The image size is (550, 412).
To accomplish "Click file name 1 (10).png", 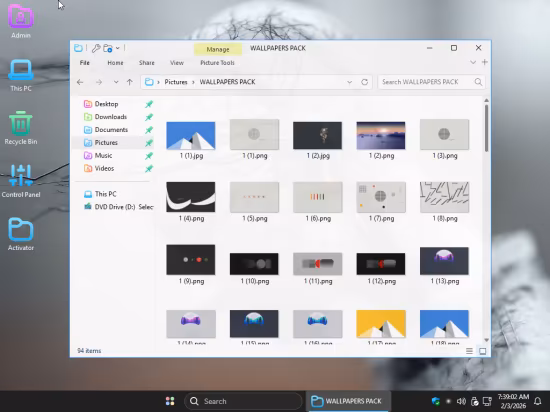I will (255, 281).
